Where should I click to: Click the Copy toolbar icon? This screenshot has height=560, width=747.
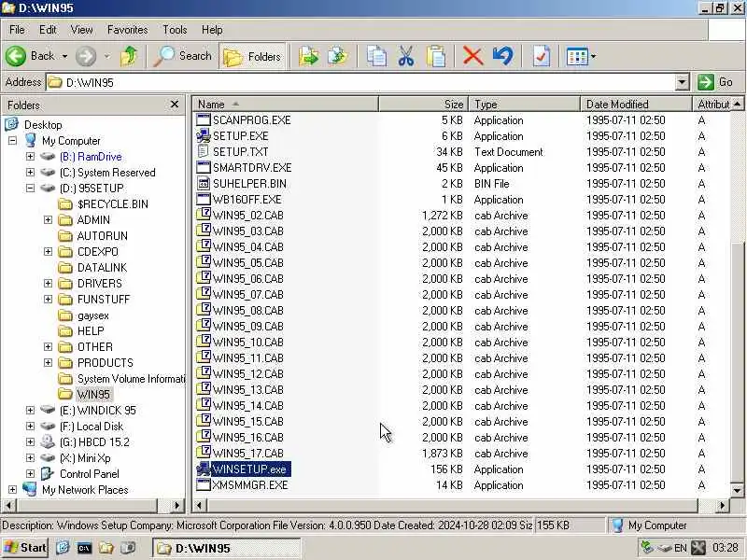376,56
